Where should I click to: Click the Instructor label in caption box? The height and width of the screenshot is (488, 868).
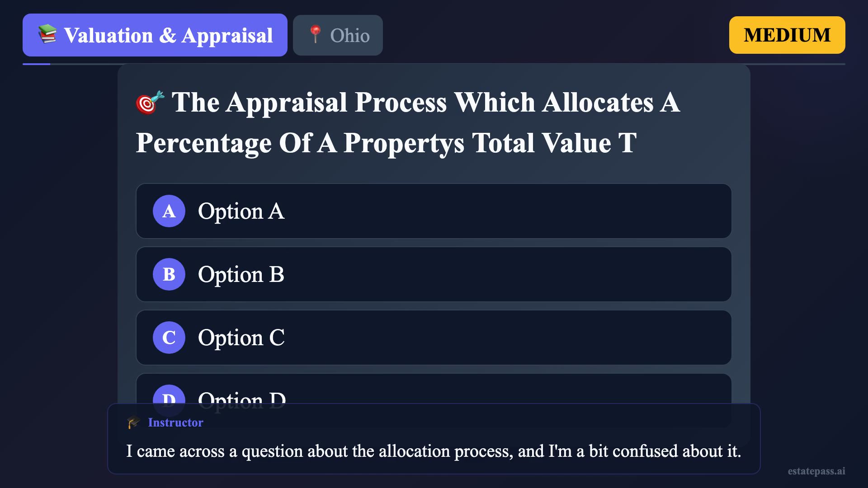175,422
